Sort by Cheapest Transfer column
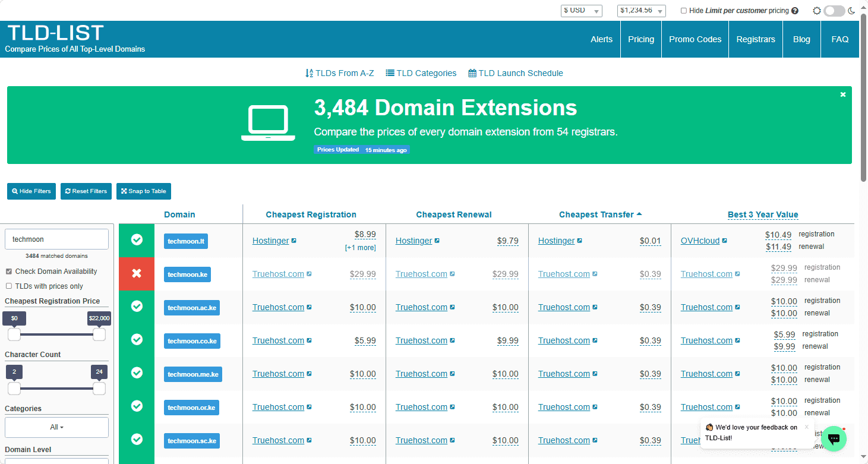 (600, 214)
